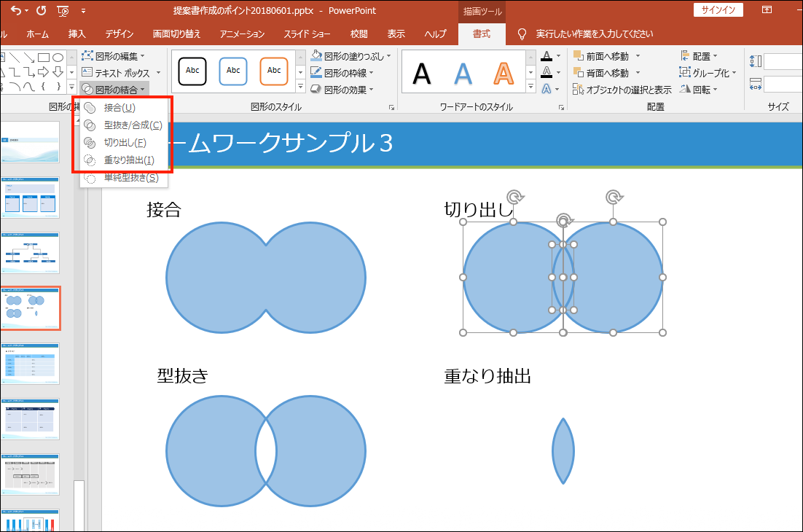Choose 切り出し(F) from the merge shapes menu
803x532 pixels.
pos(125,143)
